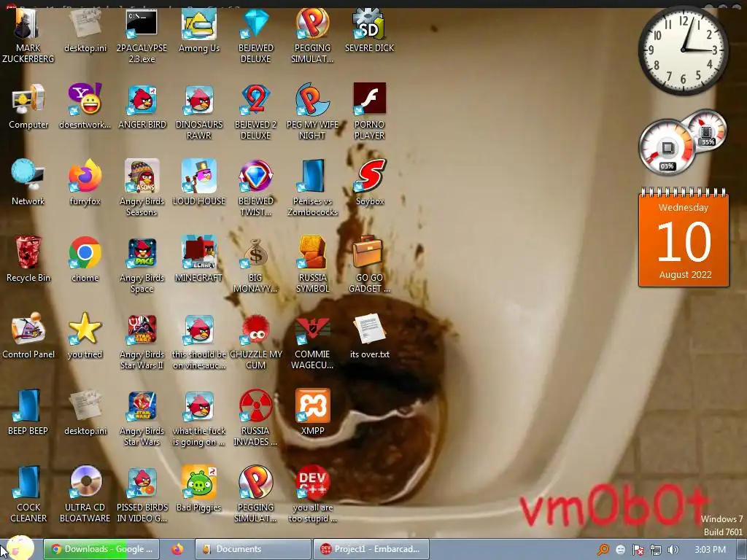Open the network tray icon
This screenshot has height=560, width=747.
[656, 550]
